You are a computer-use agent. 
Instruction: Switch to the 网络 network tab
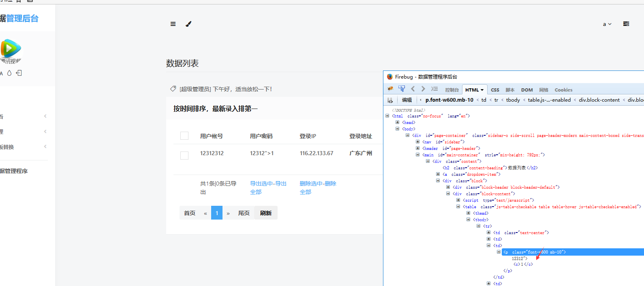[543, 90]
